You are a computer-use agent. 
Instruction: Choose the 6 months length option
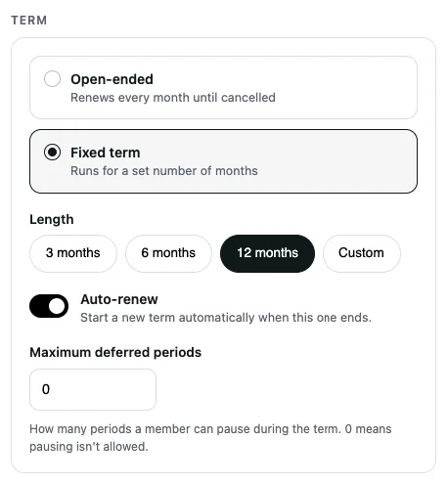click(168, 253)
